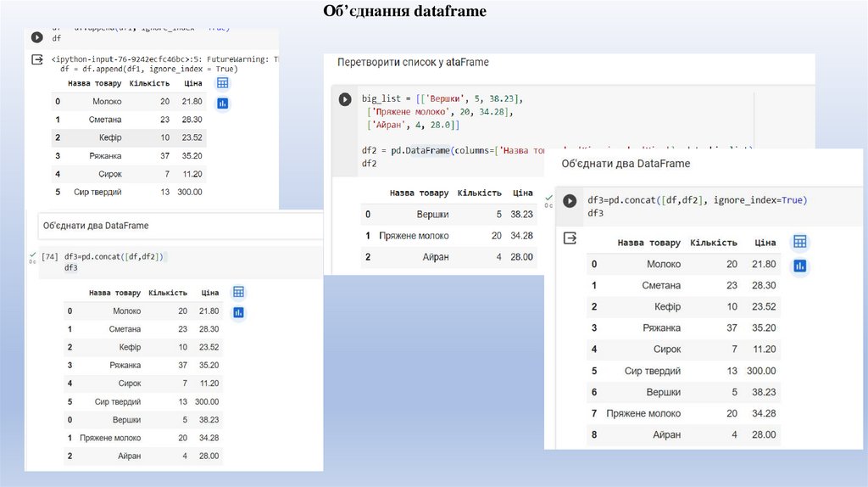Open the chart icon next to the nine-row df3 table

pyautogui.click(x=800, y=266)
